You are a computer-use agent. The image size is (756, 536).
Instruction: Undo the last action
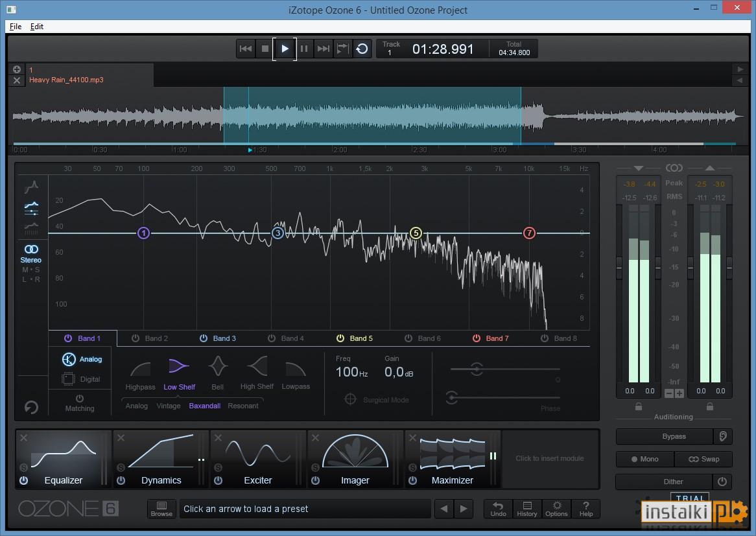498,509
